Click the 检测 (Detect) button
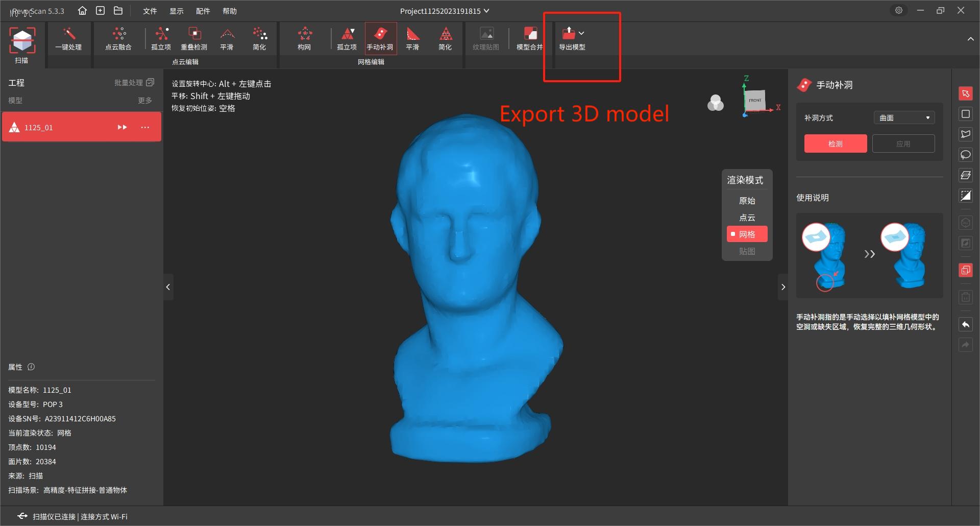Image resolution: width=980 pixels, height=526 pixels. point(836,144)
